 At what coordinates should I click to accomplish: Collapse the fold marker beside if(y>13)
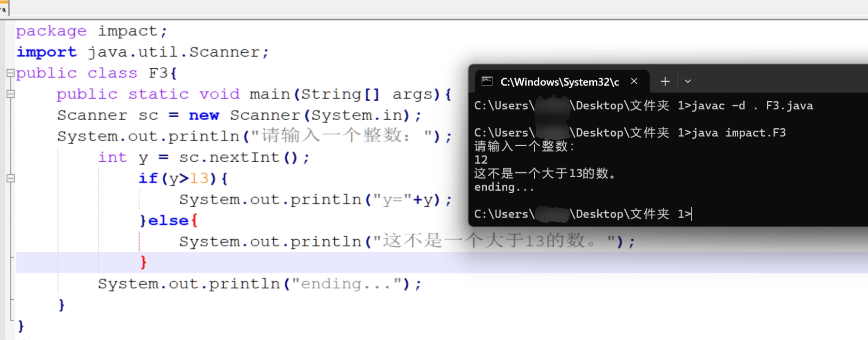[x=10, y=178]
